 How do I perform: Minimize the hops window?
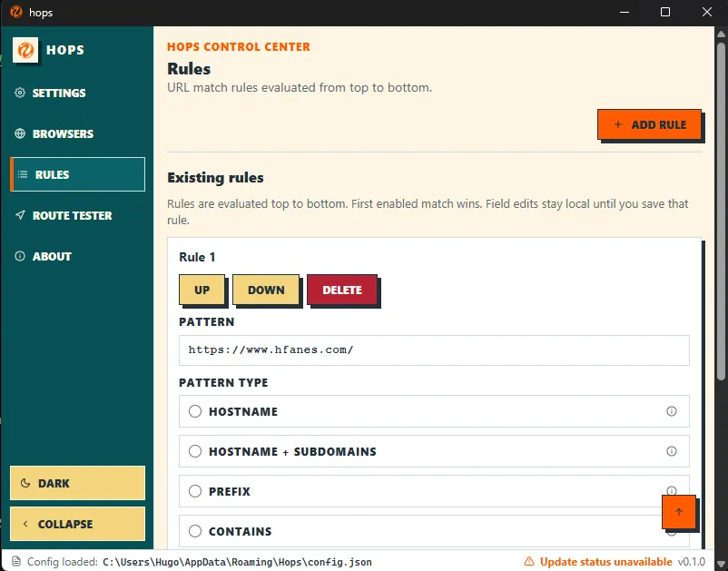(625, 12)
